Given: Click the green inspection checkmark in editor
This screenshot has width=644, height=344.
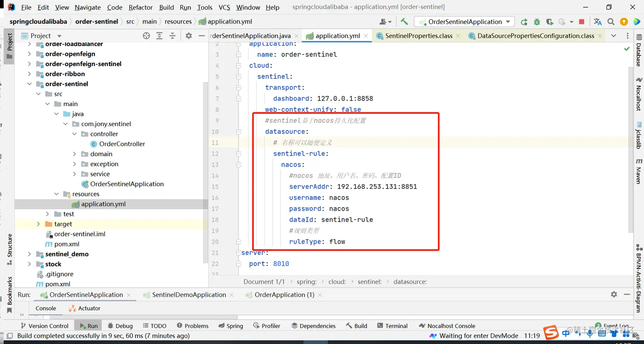Looking at the screenshot, I should pyautogui.click(x=627, y=49).
